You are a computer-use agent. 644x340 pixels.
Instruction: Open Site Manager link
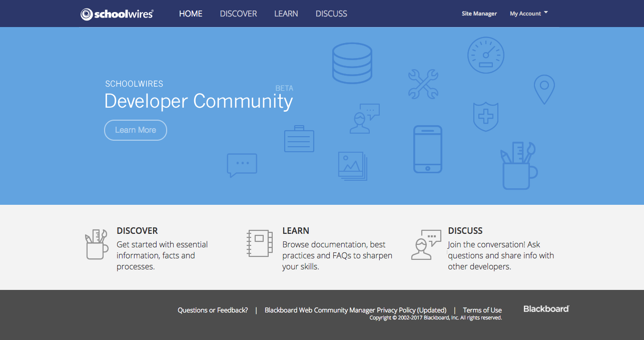[479, 14]
